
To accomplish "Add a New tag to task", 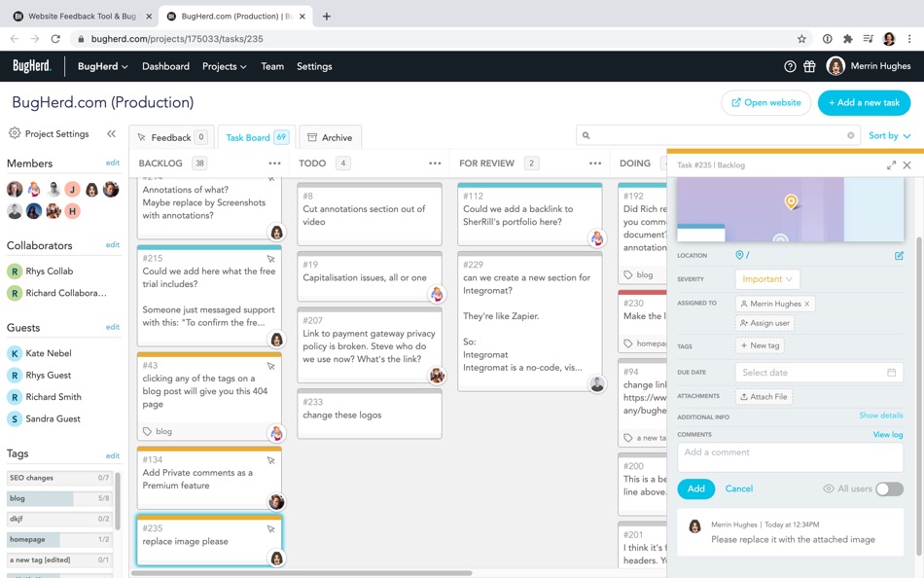I will [760, 345].
